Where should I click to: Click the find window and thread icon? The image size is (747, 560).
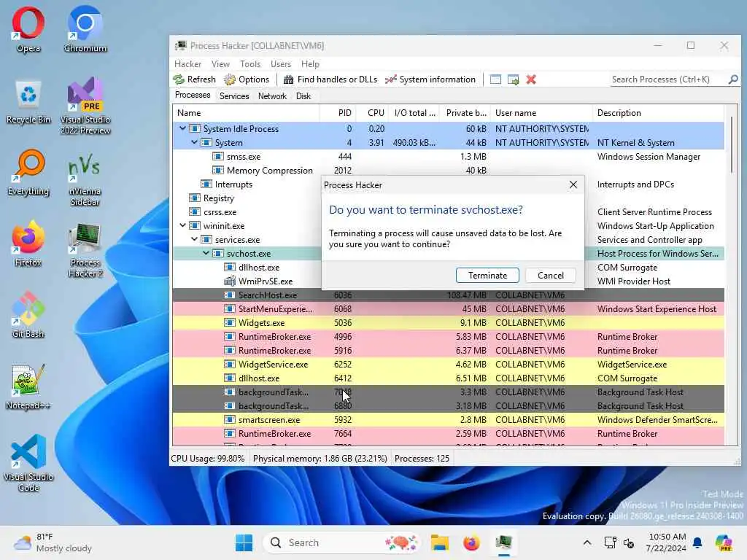[x=513, y=79]
